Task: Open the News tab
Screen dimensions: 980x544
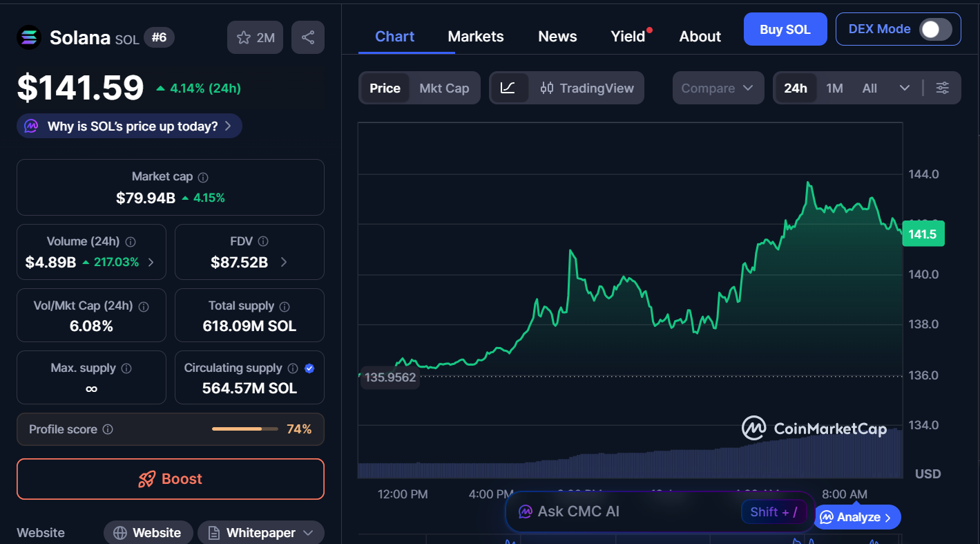Action: (x=557, y=36)
